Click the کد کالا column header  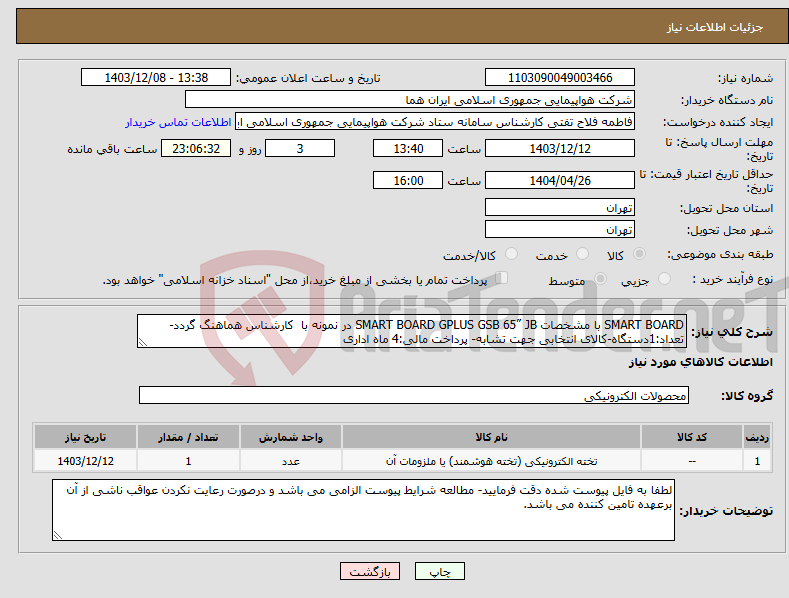pyautogui.click(x=692, y=437)
